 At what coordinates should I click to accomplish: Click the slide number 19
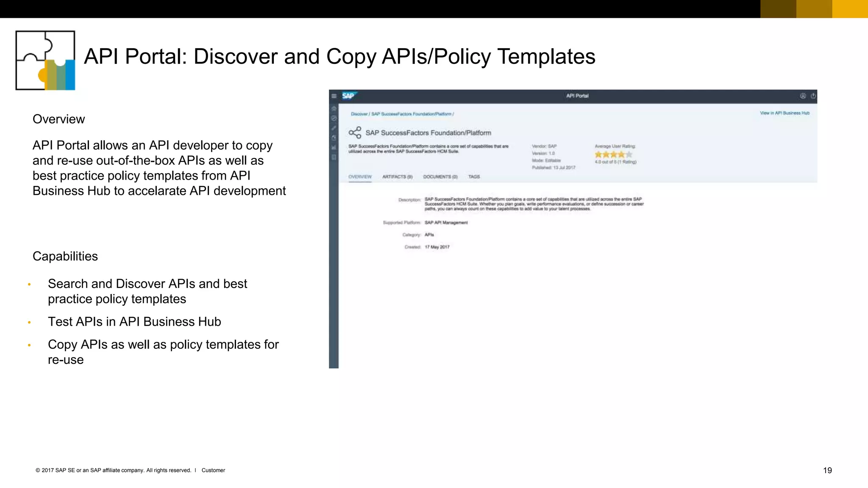coord(827,470)
